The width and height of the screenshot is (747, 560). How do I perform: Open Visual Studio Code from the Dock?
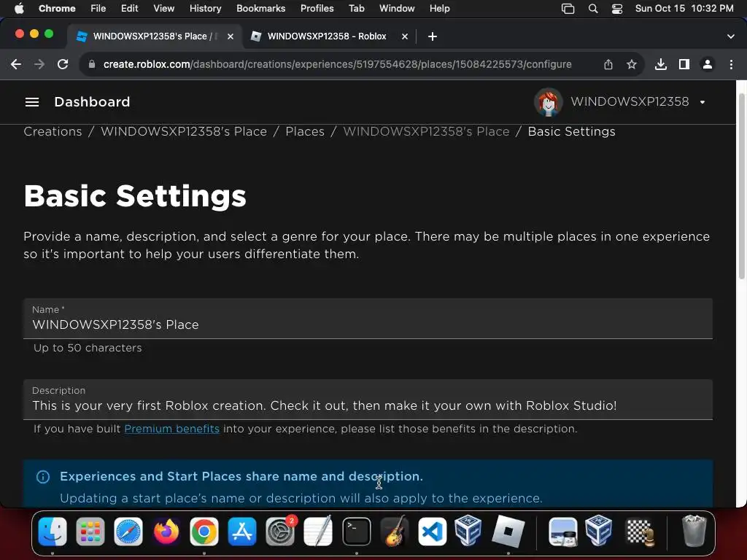coord(433,532)
